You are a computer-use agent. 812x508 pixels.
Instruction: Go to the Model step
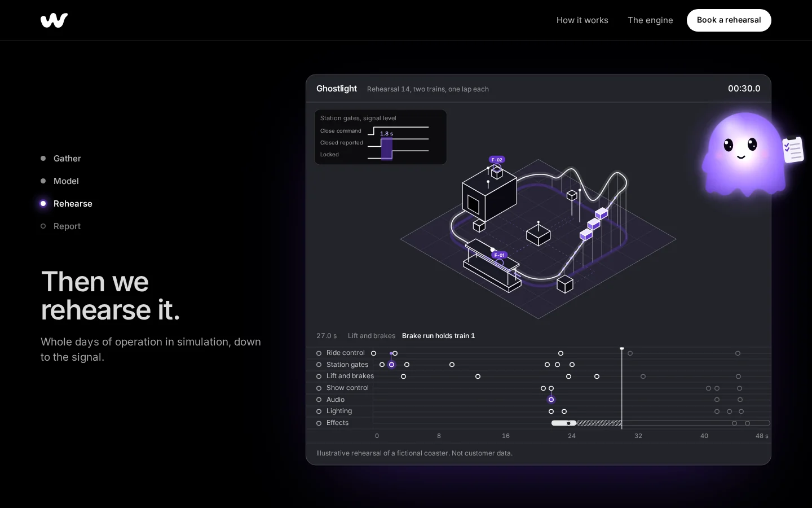click(x=60, y=181)
